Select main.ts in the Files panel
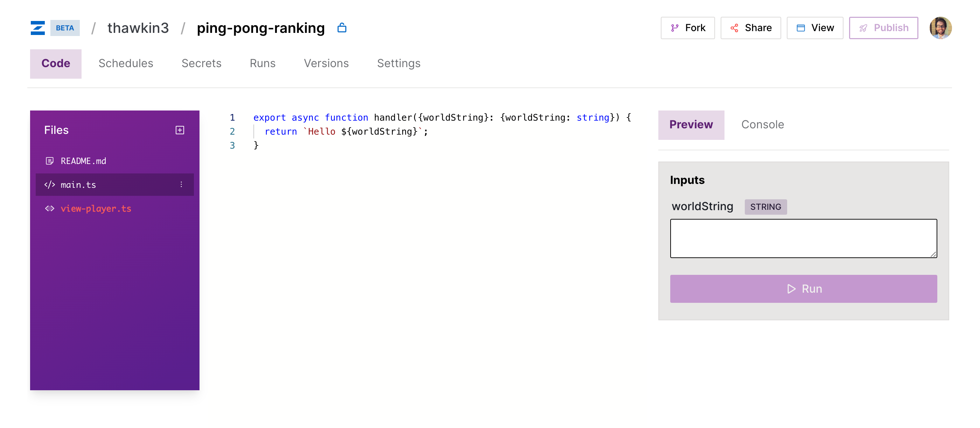The height and width of the screenshot is (428, 980). click(78, 185)
